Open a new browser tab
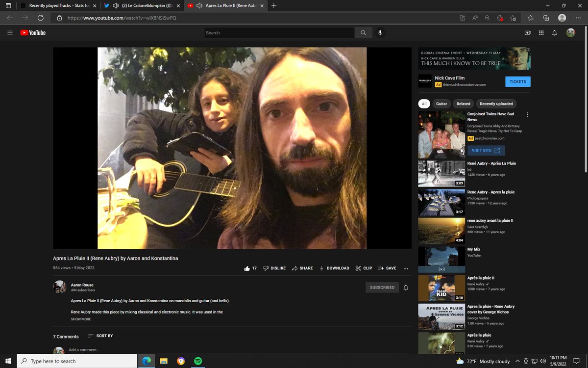Screen dimensions: 588x368 click(x=273, y=5)
